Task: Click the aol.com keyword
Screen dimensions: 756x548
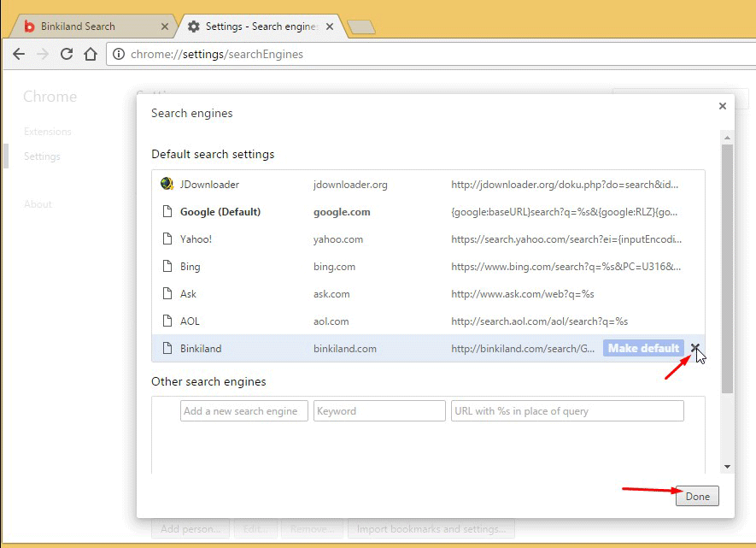Action: (331, 321)
